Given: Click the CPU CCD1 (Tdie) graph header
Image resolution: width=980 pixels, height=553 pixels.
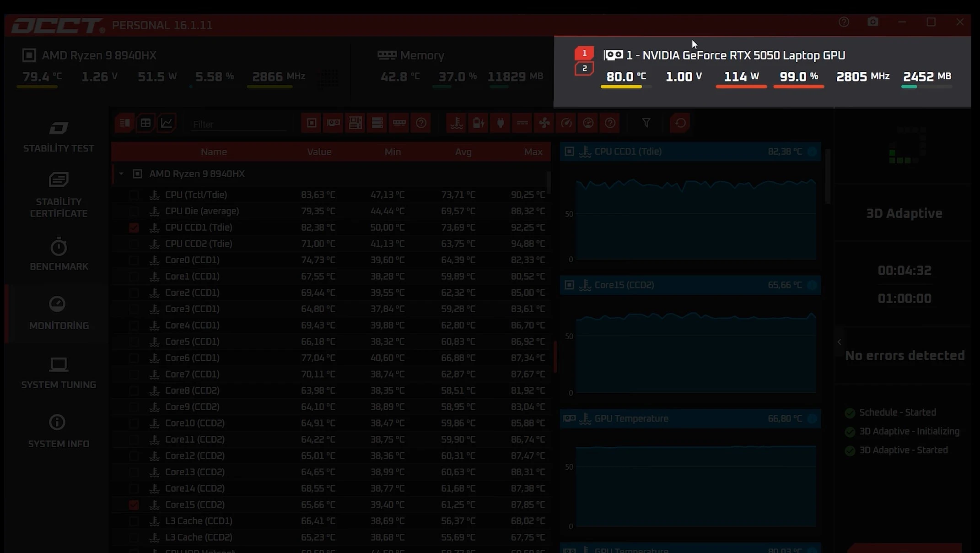Looking at the screenshot, I should (x=690, y=152).
